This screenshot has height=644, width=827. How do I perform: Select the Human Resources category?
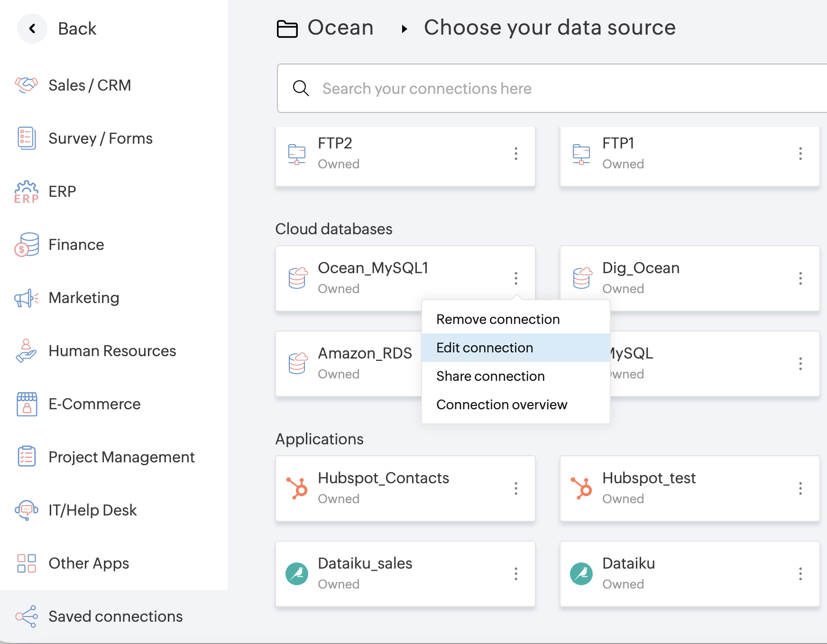tap(112, 351)
